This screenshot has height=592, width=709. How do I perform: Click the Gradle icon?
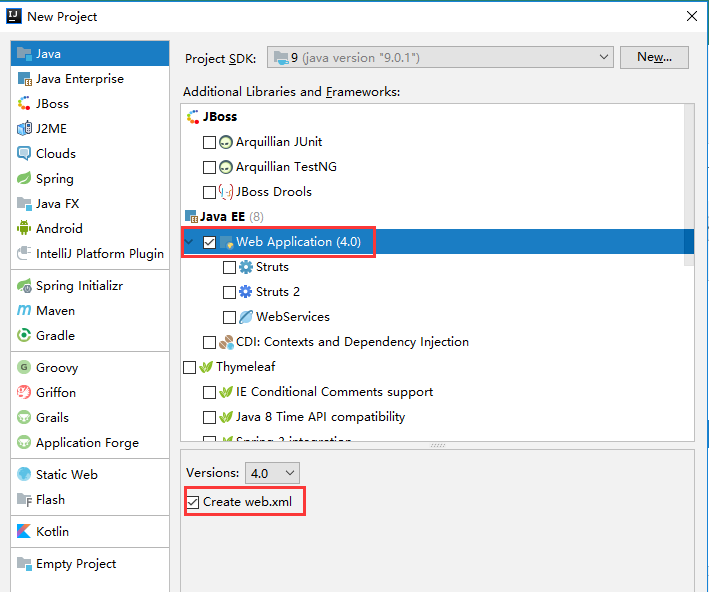pos(24,335)
